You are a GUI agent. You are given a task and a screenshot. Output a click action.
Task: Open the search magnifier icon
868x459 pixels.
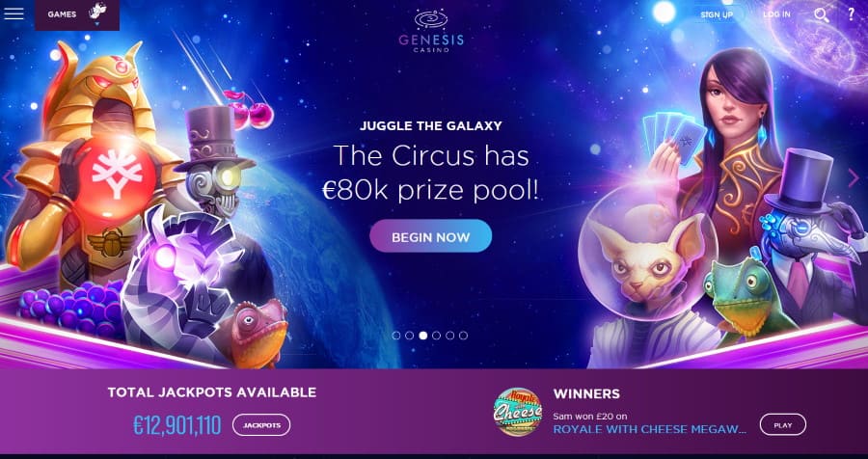[x=822, y=14]
